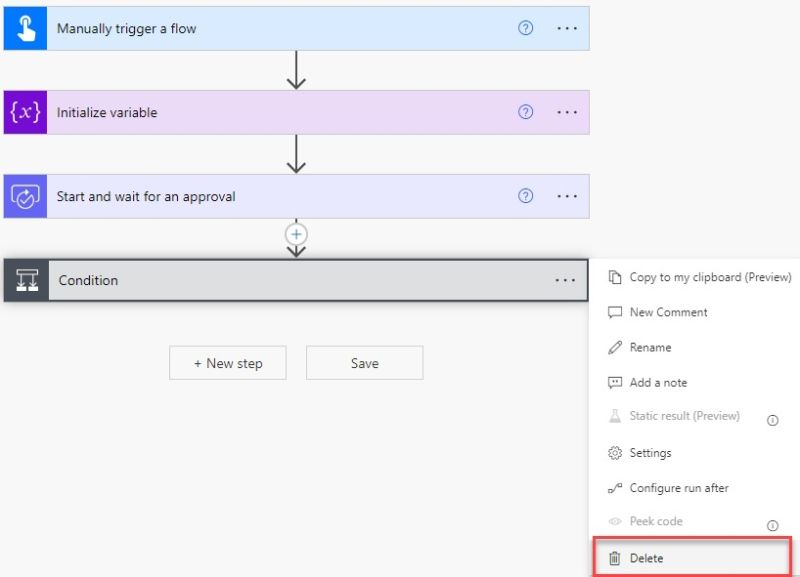
Task: Select New Comment from the menu
Action: pyautogui.click(x=667, y=312)
